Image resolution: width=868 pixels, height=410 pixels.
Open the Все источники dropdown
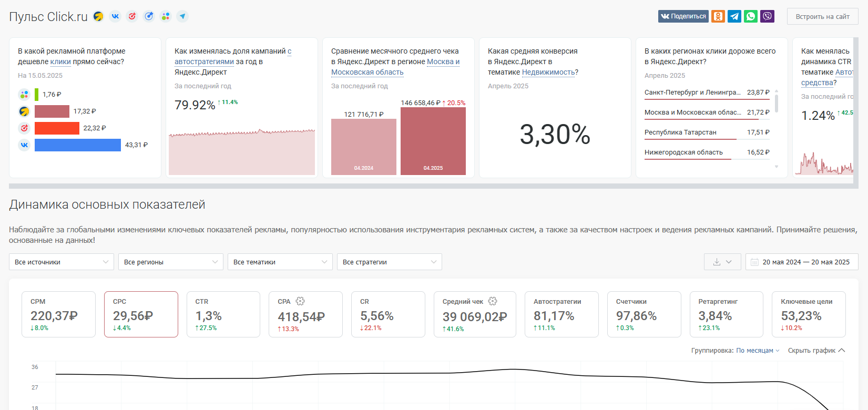pyautogui.click(x=62, y=262)
